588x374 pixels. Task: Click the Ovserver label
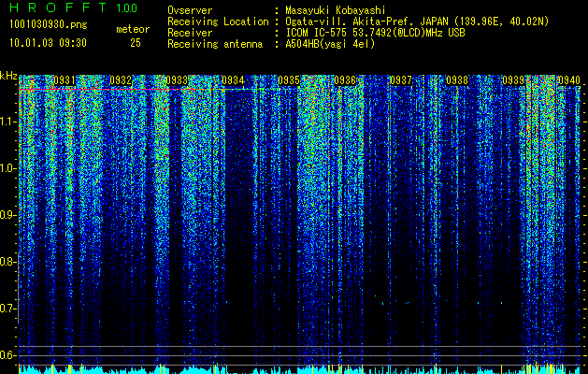click(190, 10)
